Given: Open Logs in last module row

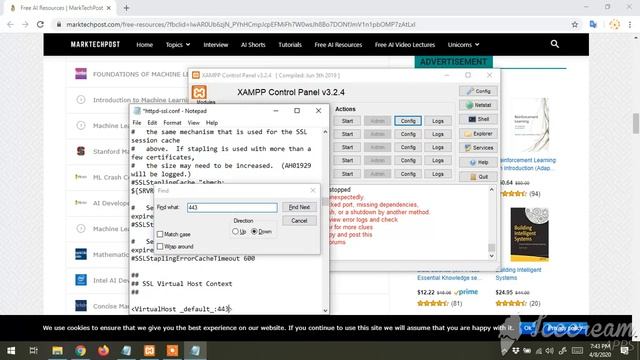Looking at the screenshot, I should coord(438,174).
